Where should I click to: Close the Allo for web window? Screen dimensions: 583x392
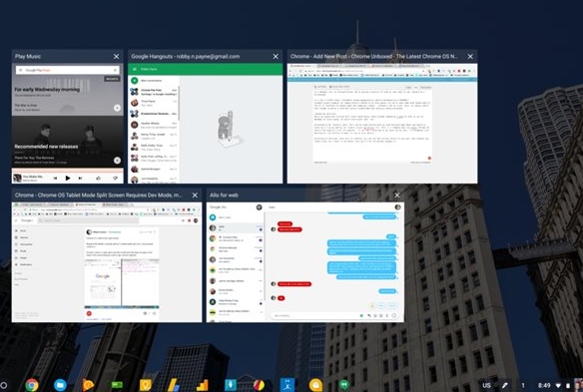click(x=397, y=196)
